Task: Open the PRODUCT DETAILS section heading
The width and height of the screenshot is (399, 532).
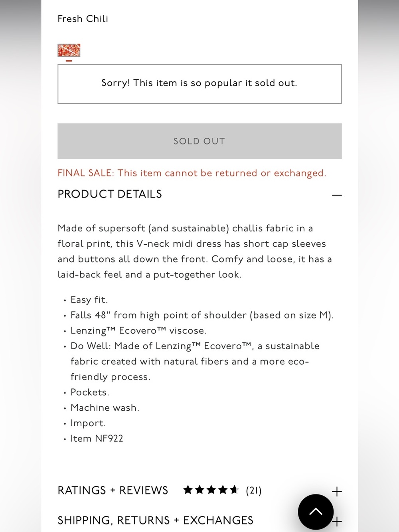Action: tap(110, 194)
